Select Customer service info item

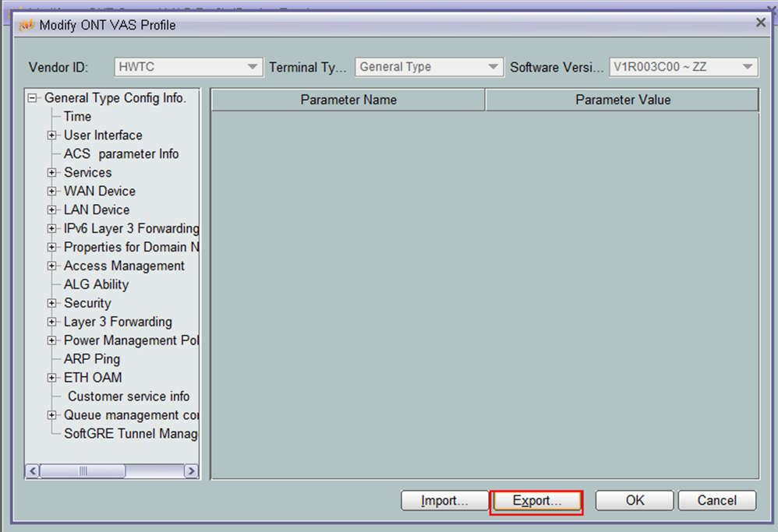pos(128,396)
